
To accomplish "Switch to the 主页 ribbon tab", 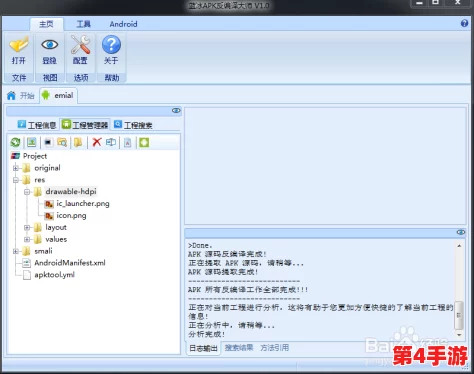I will (46, 24).
